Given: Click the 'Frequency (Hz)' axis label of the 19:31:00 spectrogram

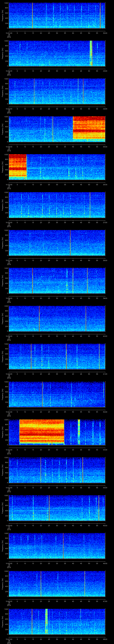Looking at the screenshot, I should [x=3, y=16].
